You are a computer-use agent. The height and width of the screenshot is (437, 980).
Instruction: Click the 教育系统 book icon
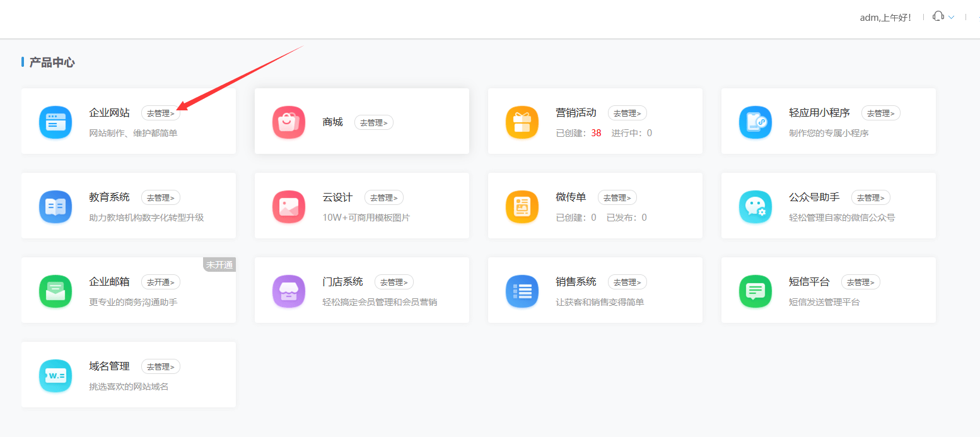pos(55,206)
